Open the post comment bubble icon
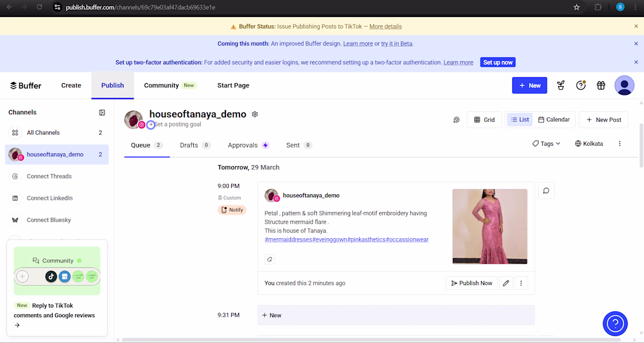 (x=546, y=191)
